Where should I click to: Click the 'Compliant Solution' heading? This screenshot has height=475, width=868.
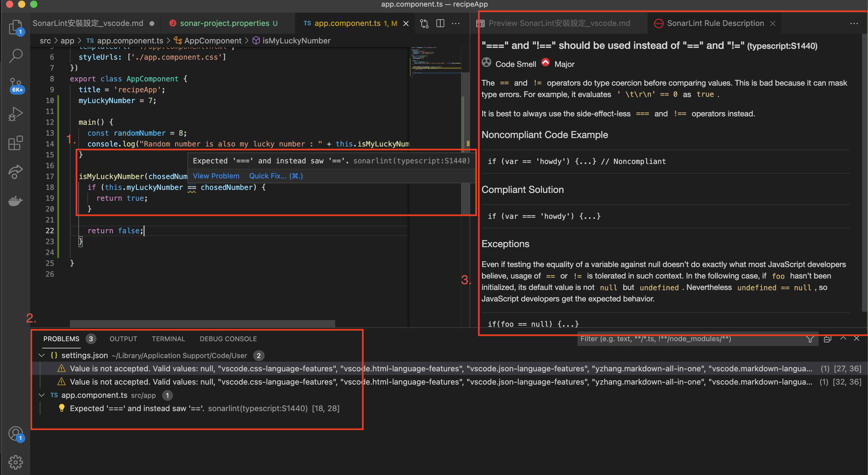click(522, 190)
